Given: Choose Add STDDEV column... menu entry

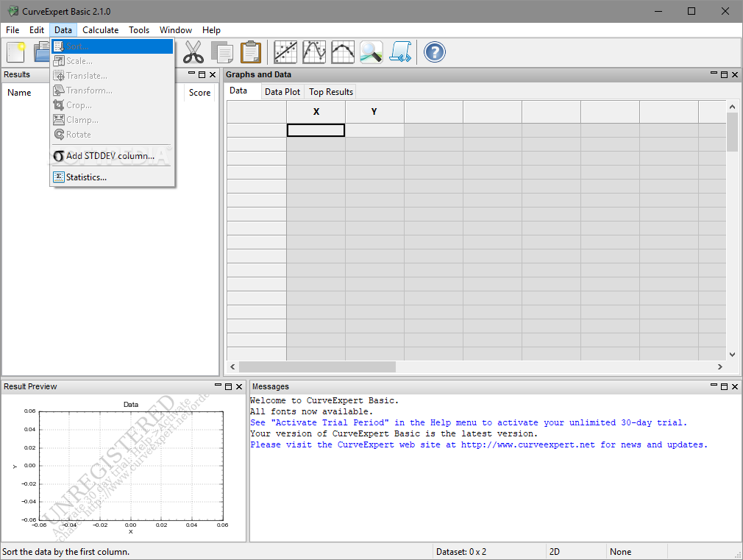Looking at the screenshot, I should pyautogui.click(x=113, y=156).
